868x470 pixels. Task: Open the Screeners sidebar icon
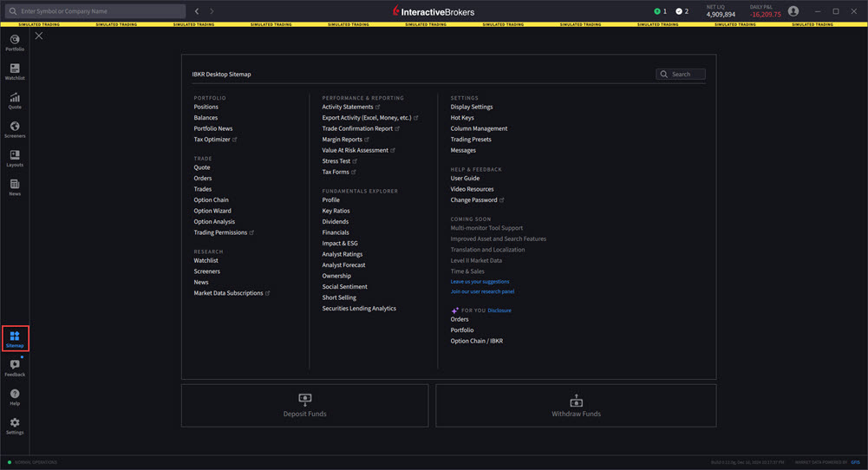(x=15, y=129)
